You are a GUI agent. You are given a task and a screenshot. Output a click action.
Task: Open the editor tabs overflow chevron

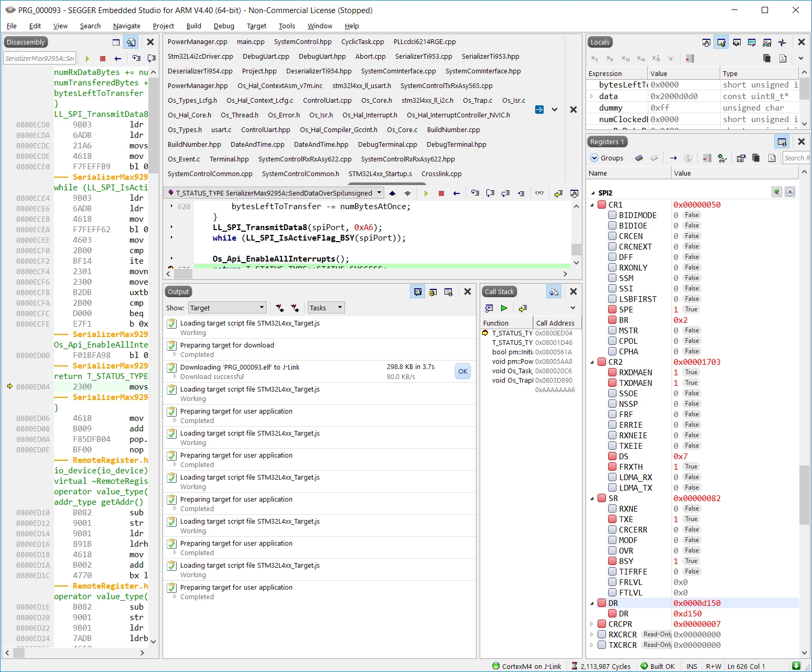tap(555, 110)
